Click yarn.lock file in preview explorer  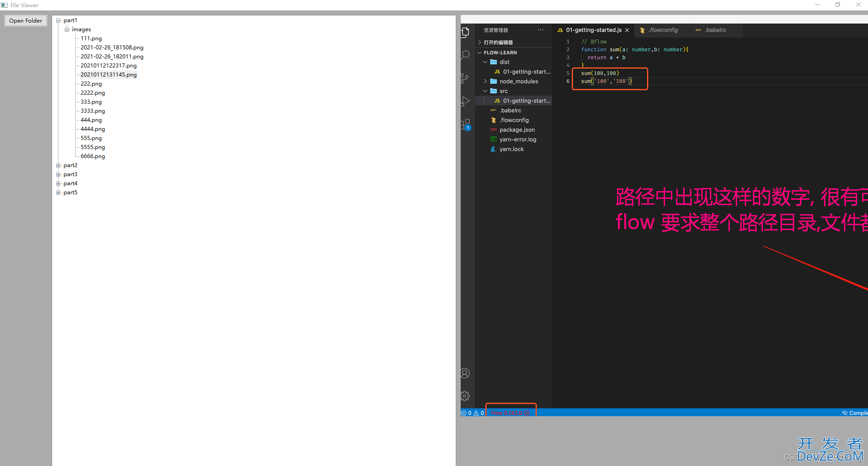(x=514, y=149)
